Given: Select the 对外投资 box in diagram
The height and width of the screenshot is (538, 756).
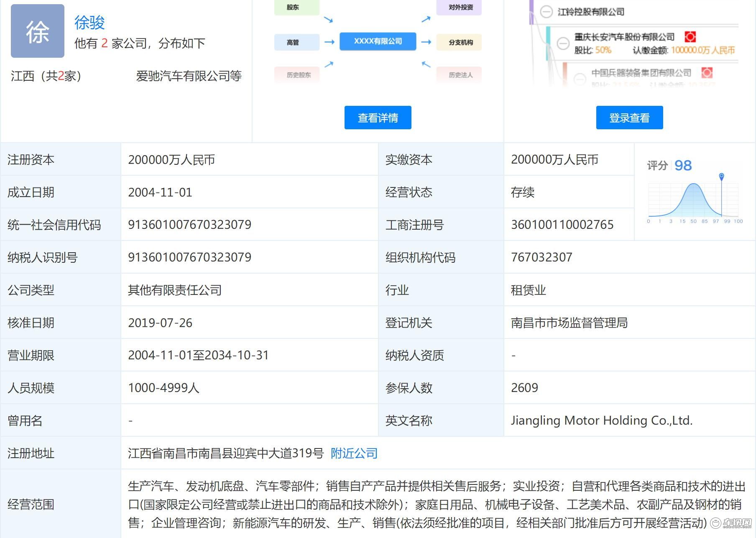Looking at the screenshot, I should pyautogui.click(x=459, y=8).
